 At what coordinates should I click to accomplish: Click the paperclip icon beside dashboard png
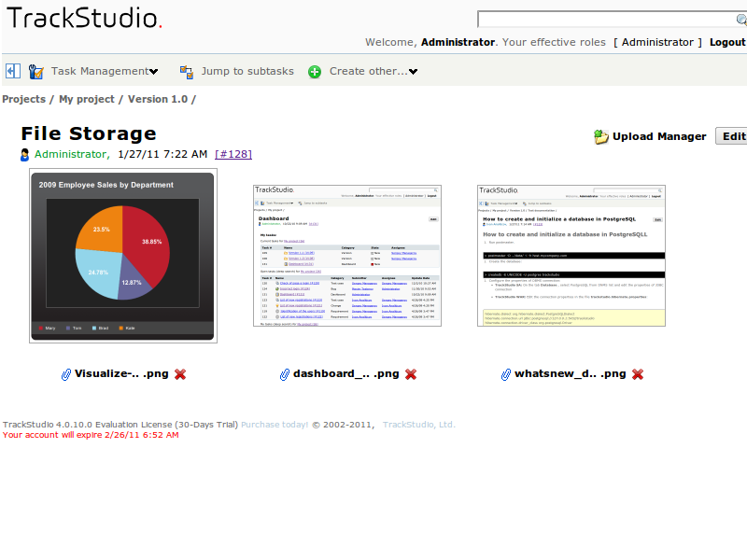285,374
